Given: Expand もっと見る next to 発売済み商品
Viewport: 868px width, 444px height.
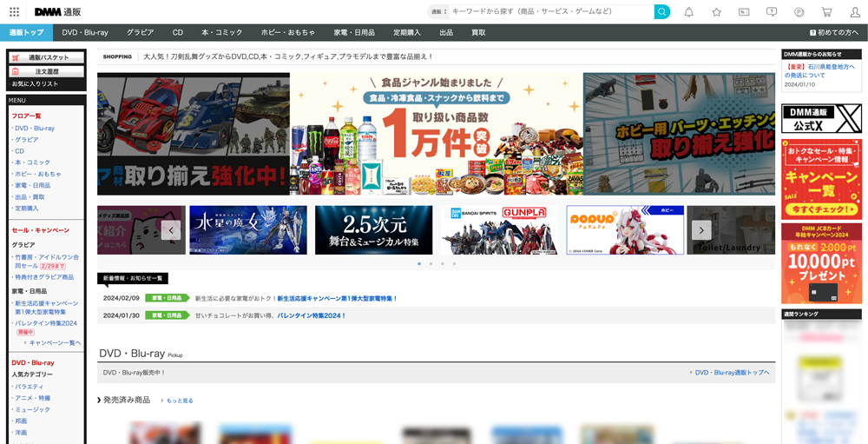Looking at the screenshot, I should (178, 401).
